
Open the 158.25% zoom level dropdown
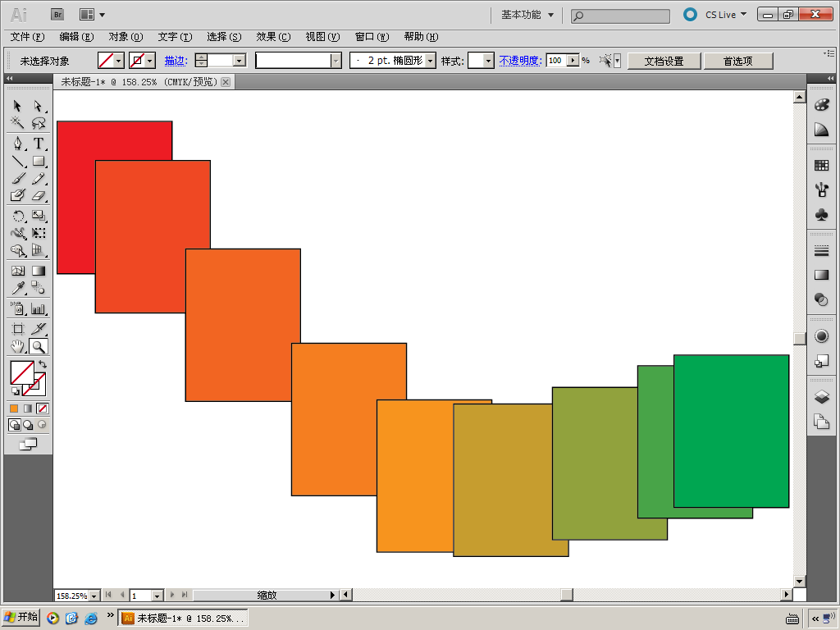(x=94, y=596)
